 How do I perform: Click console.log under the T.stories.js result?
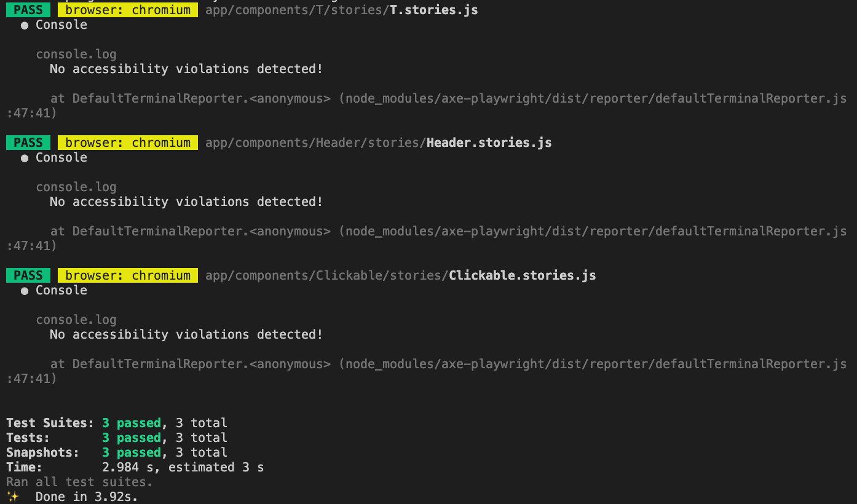click(76, 54)
